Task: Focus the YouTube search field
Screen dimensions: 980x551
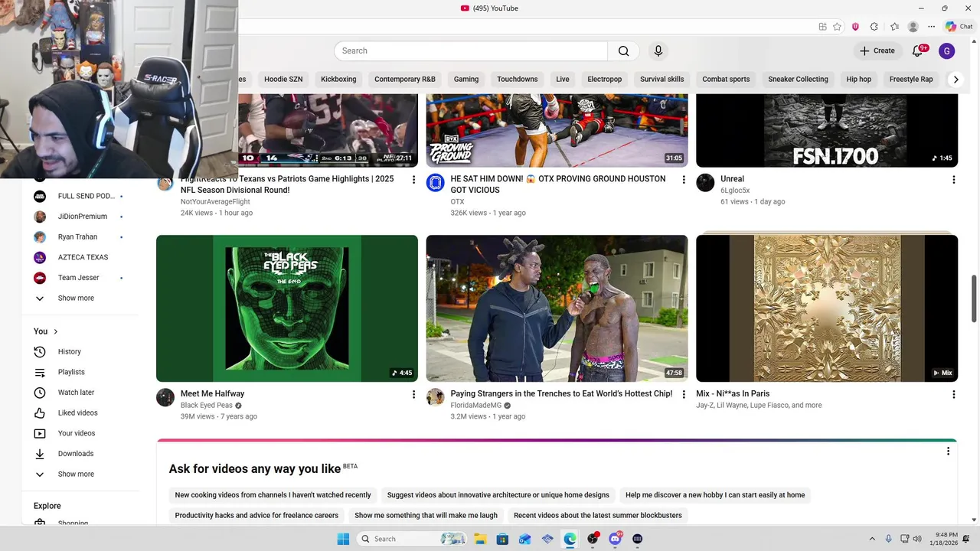Action: 471,51
